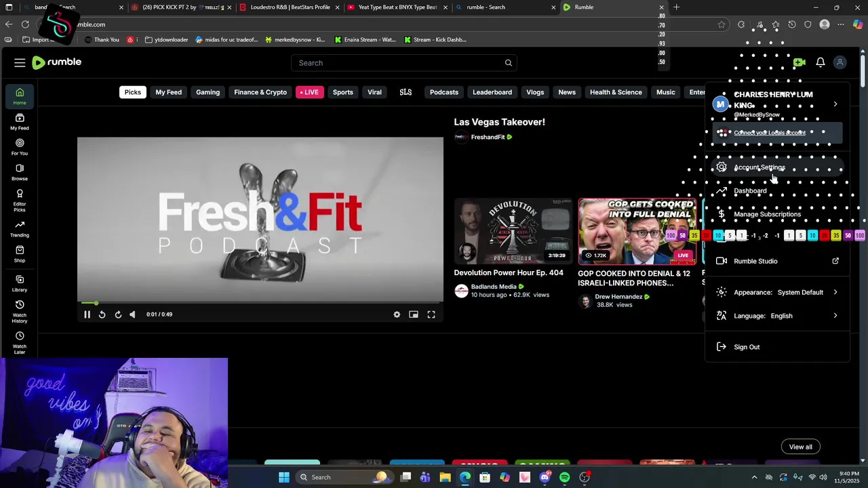Select the Health & Science tab
Screen dimensions: 868x488
[x=616, y=92]
